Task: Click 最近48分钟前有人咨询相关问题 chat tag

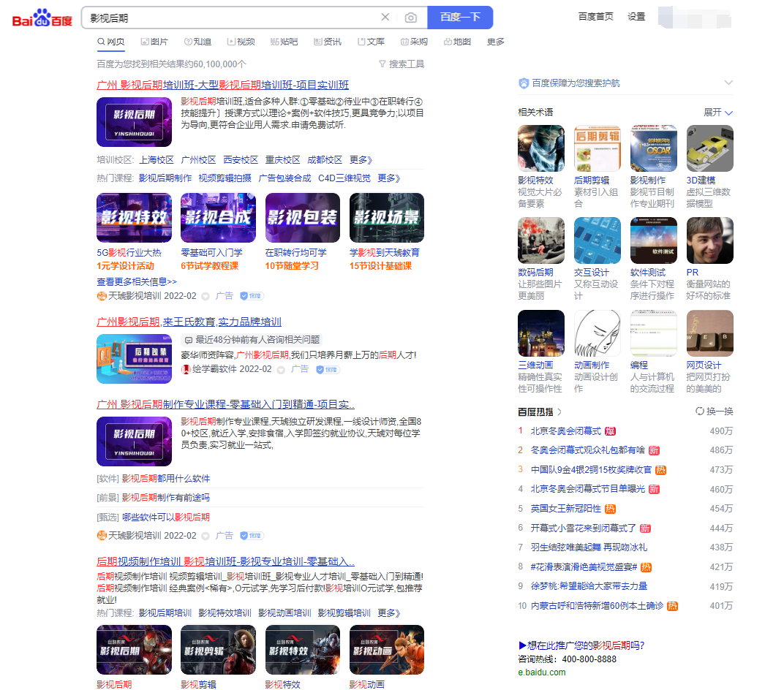Action: tap(252, 340)
